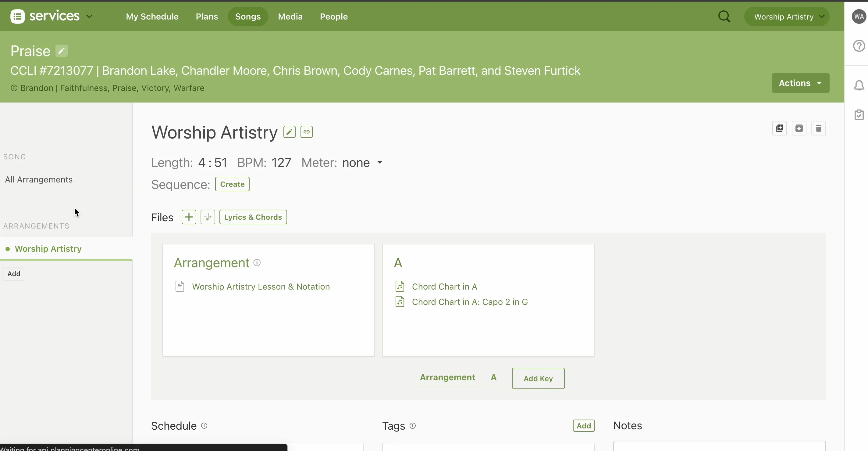Open the Worship Artistry account dropdown
Image resolution: width=868 pixels, height=451 pixels.
787,16
